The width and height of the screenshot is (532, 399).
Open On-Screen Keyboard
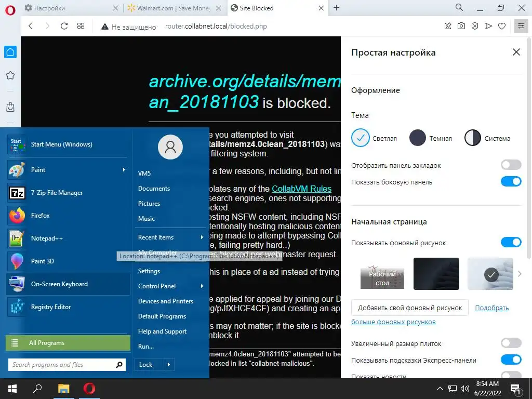click(68, 284)
